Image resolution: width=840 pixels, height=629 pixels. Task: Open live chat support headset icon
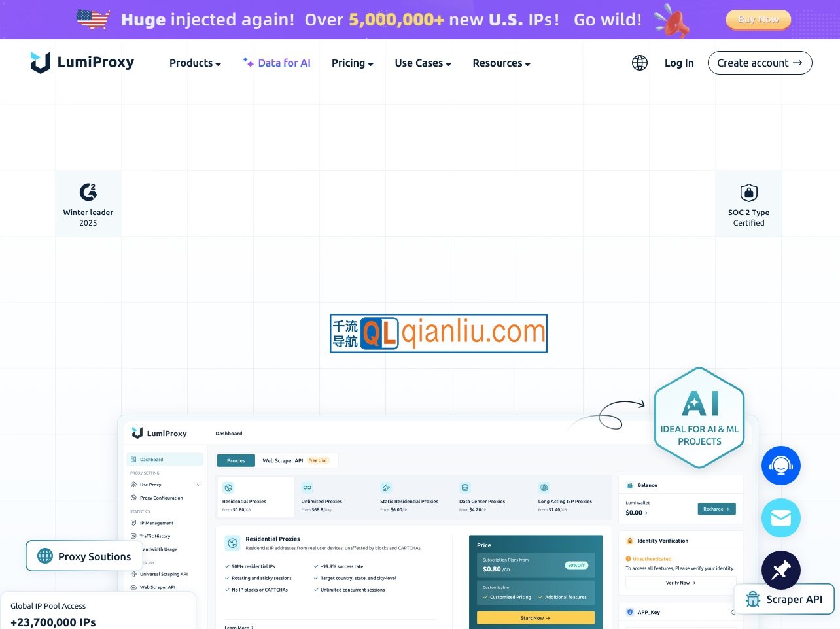[x=780, y=466]
